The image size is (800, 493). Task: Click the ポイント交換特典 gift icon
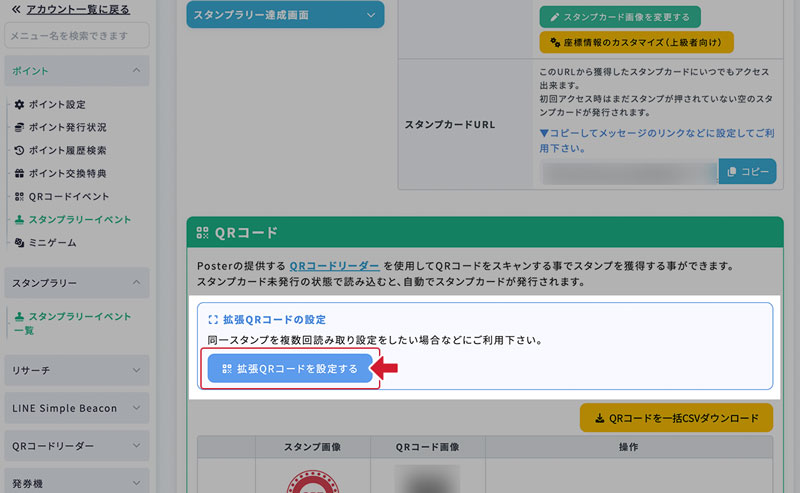tap(20, 173)
